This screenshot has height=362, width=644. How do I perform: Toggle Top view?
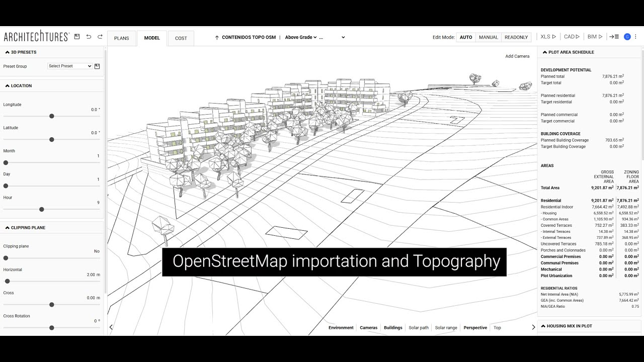coord(497,328)
